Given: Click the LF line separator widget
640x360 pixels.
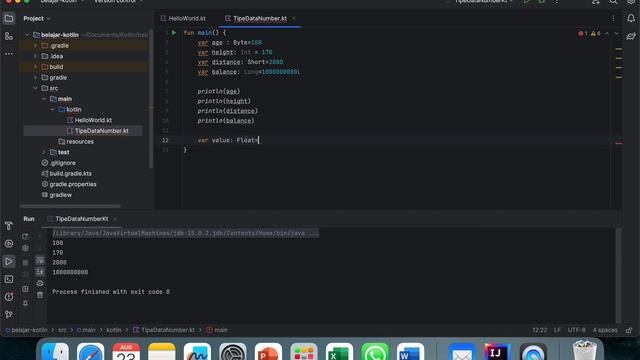Looking at the screenshot, I should [557, 330].
